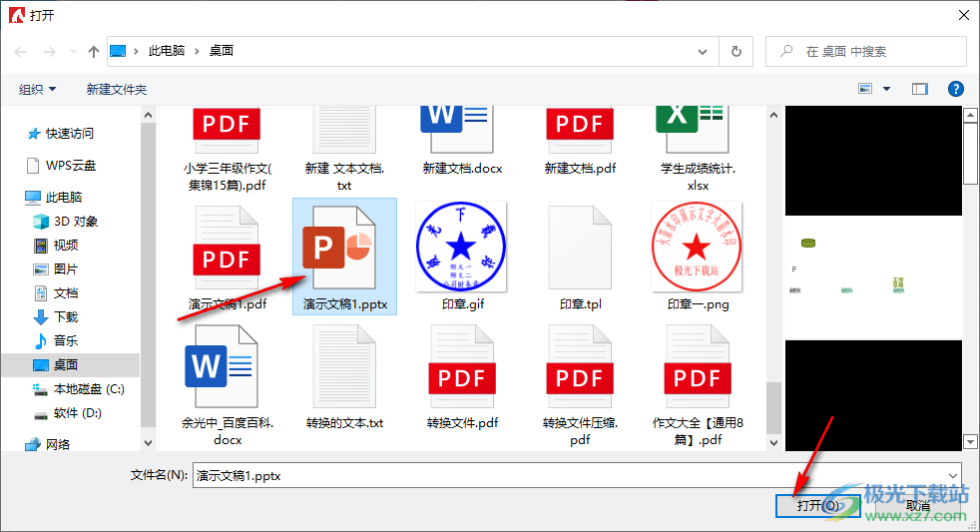This screenshot has height=532, width=980.
Task: Select file 余光中_百度百科.docx
Action: tap(227, 385)
